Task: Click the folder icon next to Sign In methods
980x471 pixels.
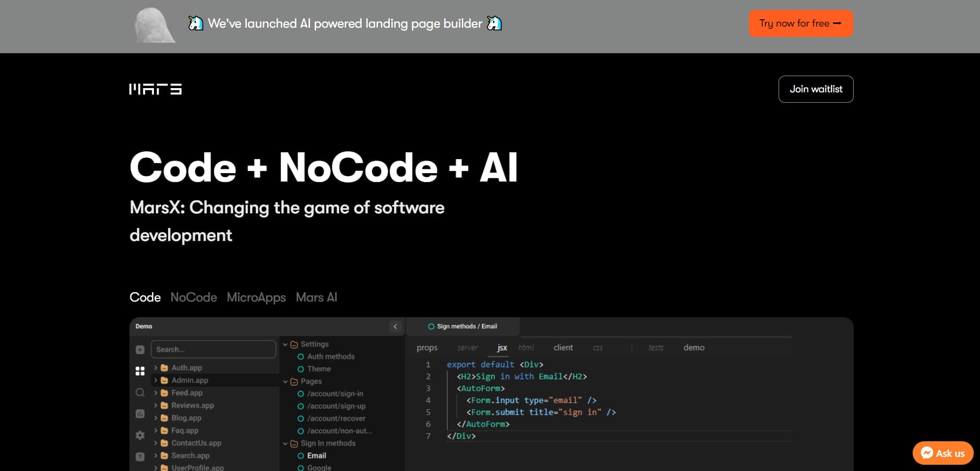Action: (294, 444)
